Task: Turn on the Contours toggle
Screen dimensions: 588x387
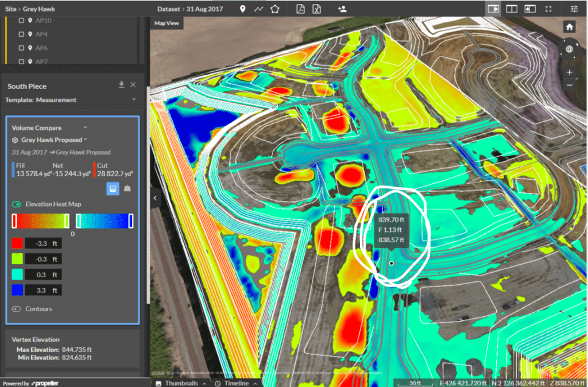Action: [15, 308]
